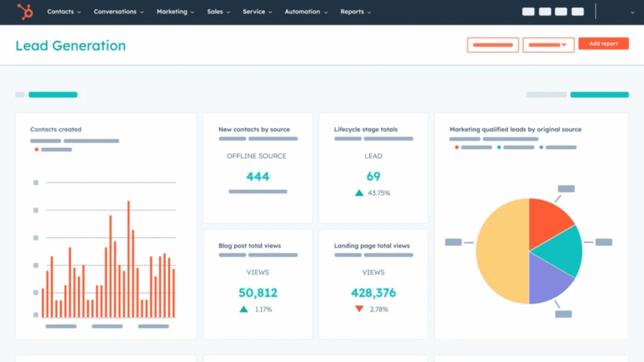Click the yellow slice of the pie chart
The width and height of the screenshot is (644, 362).
coord(500,251)
